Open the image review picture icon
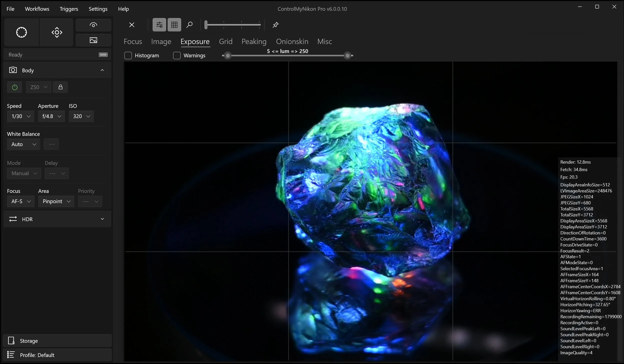Image resolution: width=624 pixels, height=364 pixels. pyautogui.click(x=93, y=40)
